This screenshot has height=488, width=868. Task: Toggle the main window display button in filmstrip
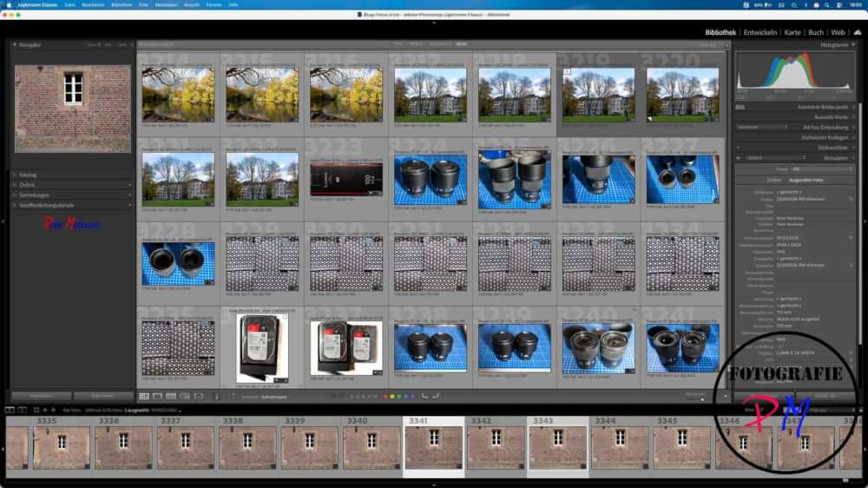tap(9, 409)
